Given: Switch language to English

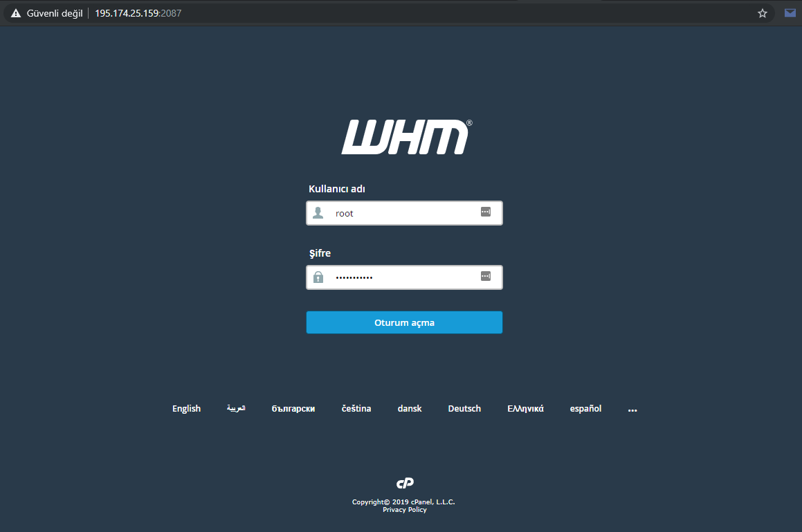Looking at the screenshot, I should [x=186, y=409].
